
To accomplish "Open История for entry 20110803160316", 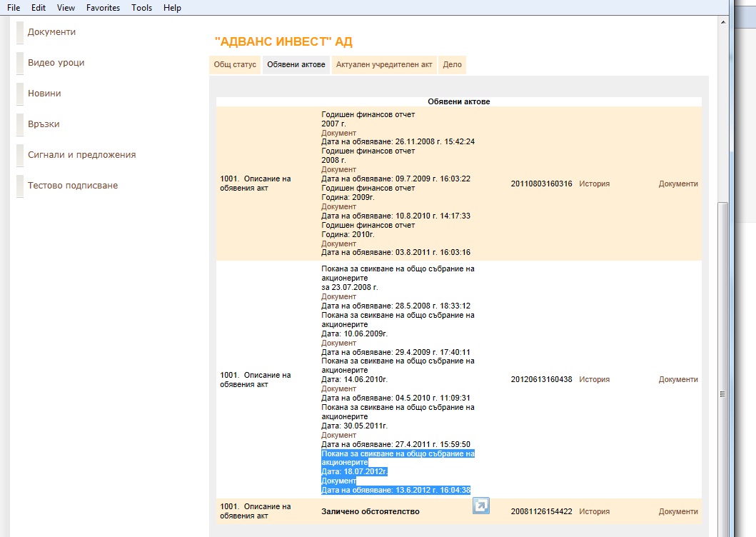I will [x=594, y=184].
